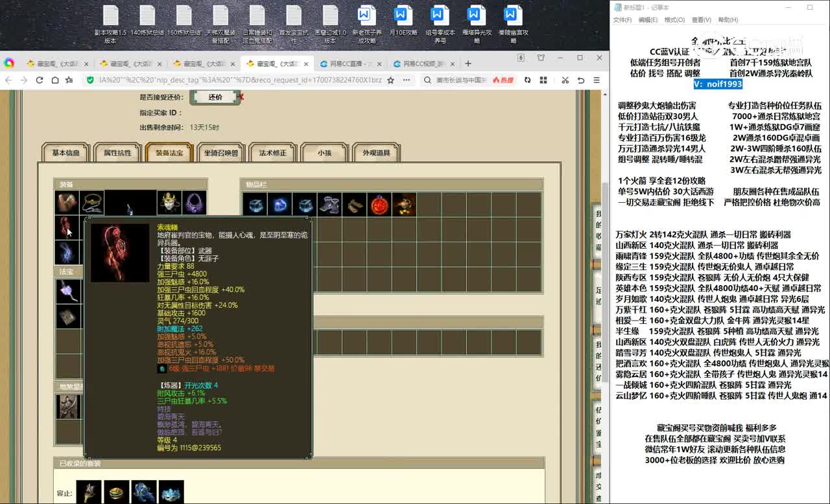Click the tab count badge showing 6

pos(521,58)
